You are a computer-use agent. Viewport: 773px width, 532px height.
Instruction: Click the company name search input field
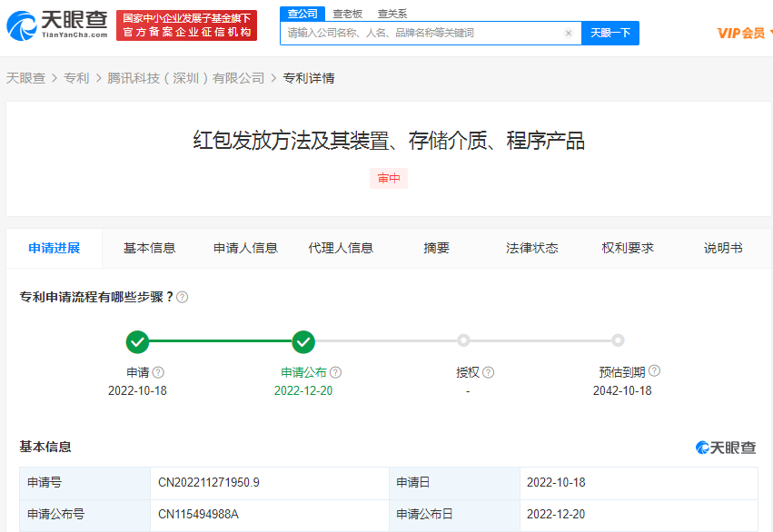click(x=422, y=33)
